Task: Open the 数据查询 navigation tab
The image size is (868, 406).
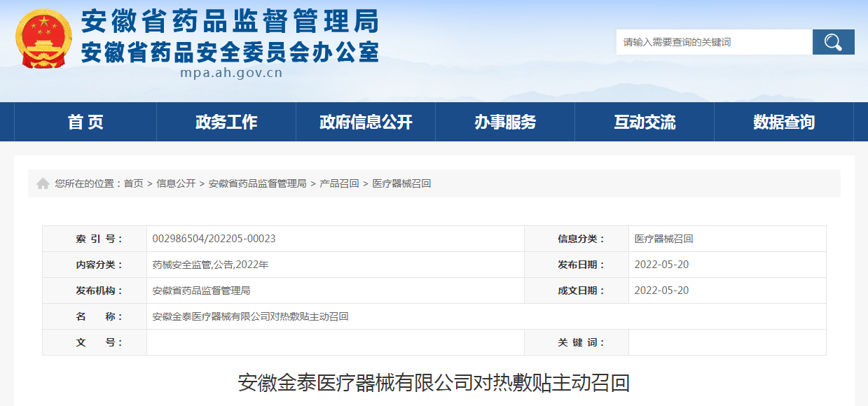Action: 784,122
